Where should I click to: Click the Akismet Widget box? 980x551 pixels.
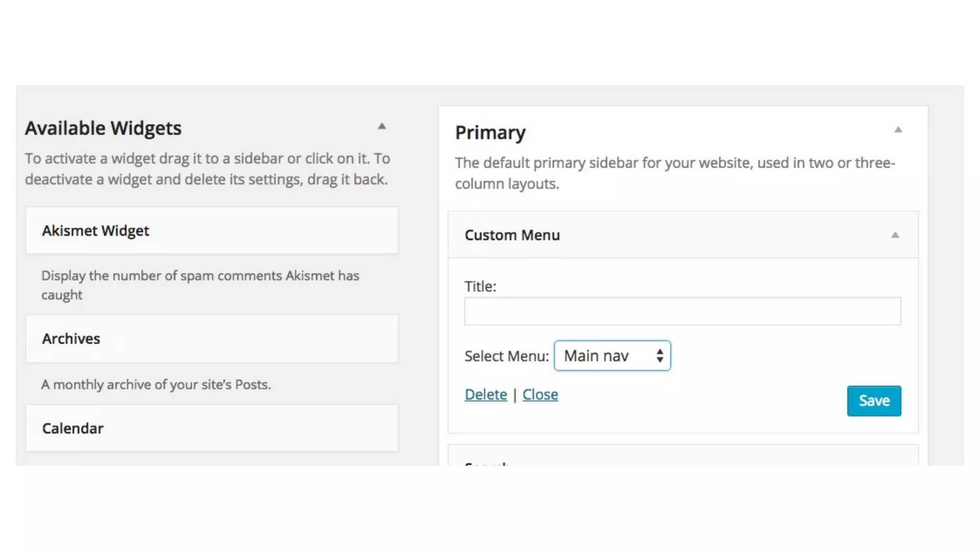[x=212, y=231]
